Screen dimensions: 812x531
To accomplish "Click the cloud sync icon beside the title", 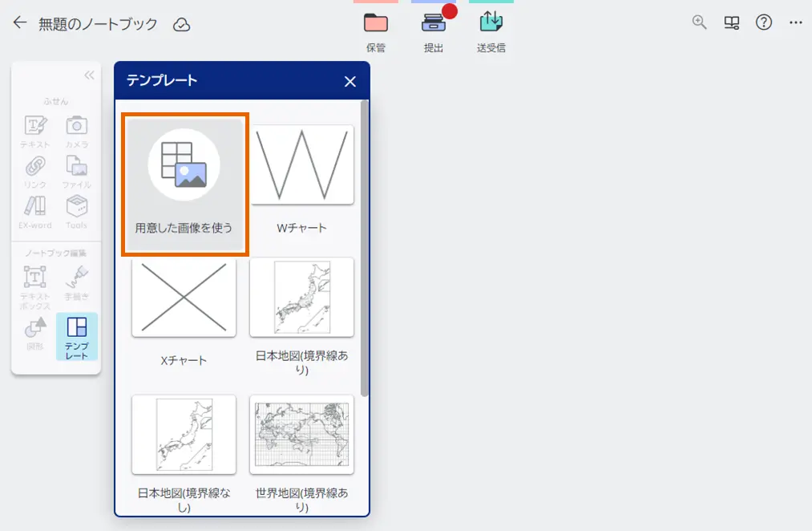I will pyautogui.click(x=182, y=24).
